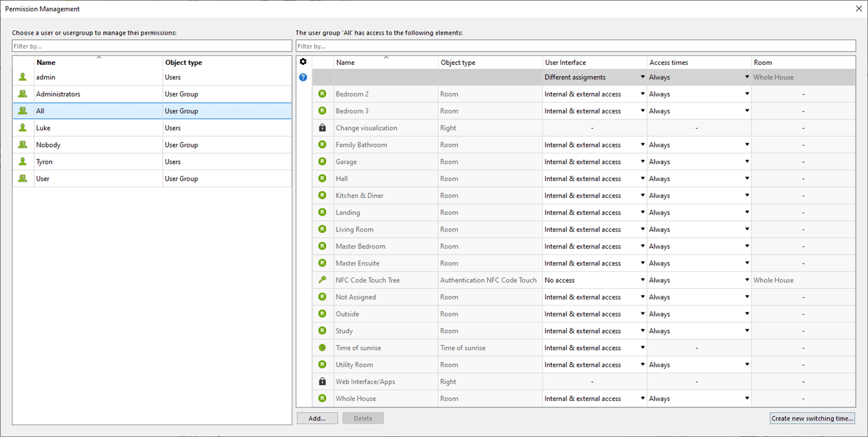Click the lock icon beside Change visualization
The image size is (868, 437).
coord(323,128)
